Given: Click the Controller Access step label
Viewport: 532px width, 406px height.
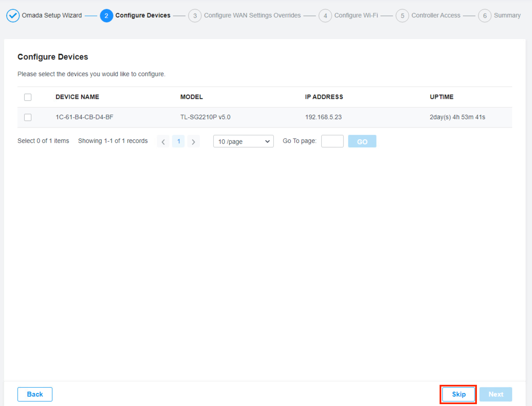Looking at the screenshot, I should tap(436, 15).
